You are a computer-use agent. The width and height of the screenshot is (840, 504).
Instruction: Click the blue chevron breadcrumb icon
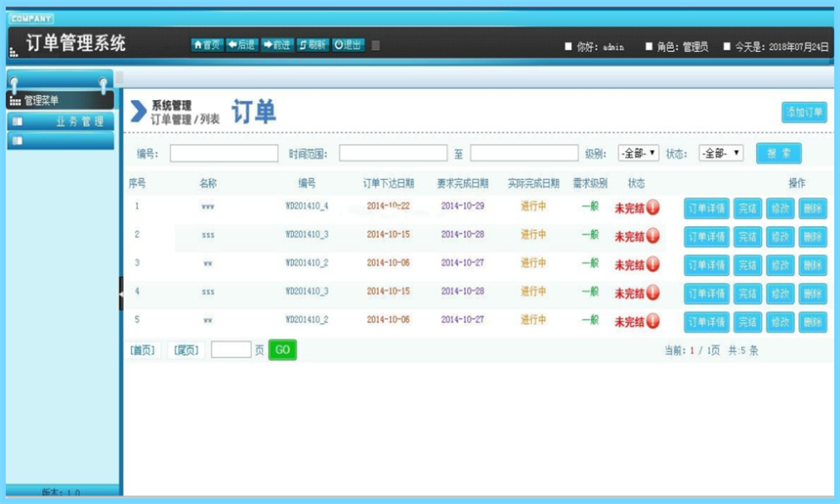[x=139, y=112]
